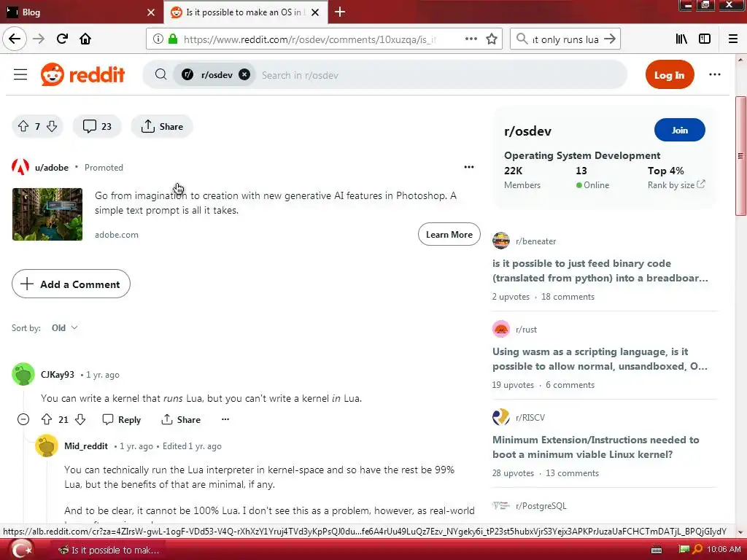Open the Sort by Old dropdown
The image size is (747, 560).
coord(65,328)
